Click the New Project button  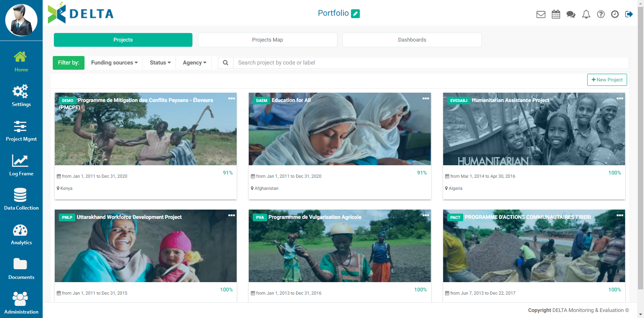click(x=607, y=80)
